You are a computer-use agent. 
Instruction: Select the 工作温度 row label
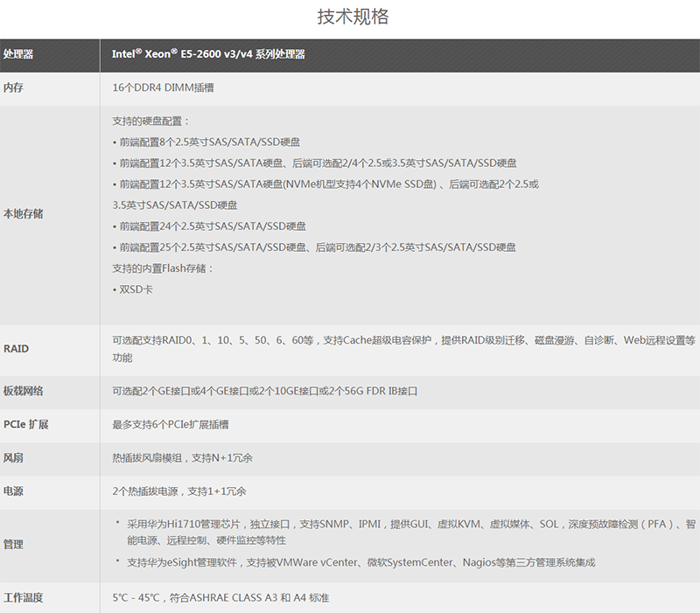coord(24,598)
